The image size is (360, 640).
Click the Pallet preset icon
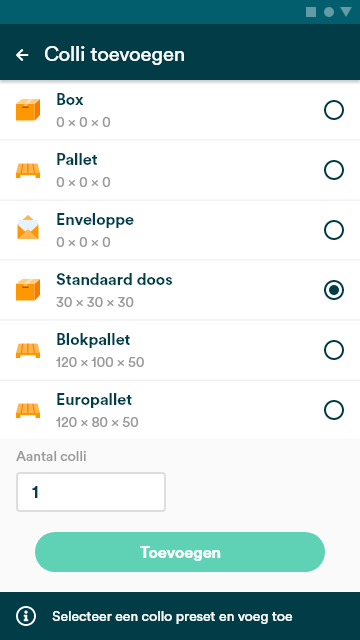(x=28, y=170)
